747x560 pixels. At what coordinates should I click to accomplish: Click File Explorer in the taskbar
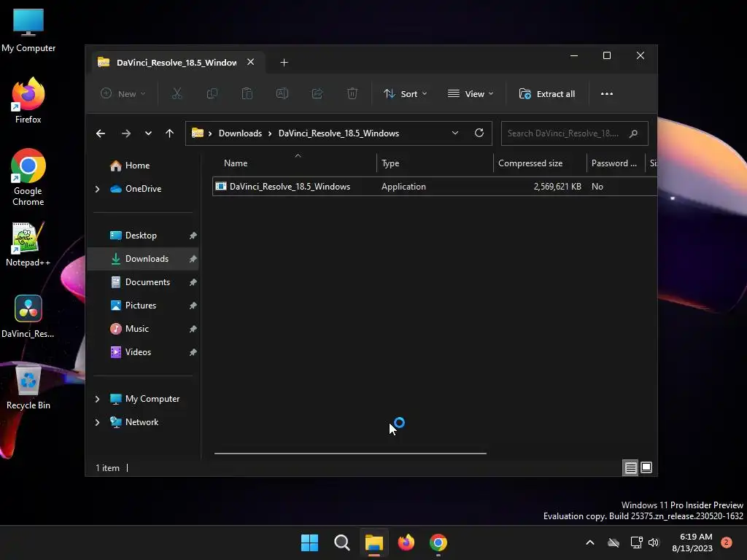[374, 542]
